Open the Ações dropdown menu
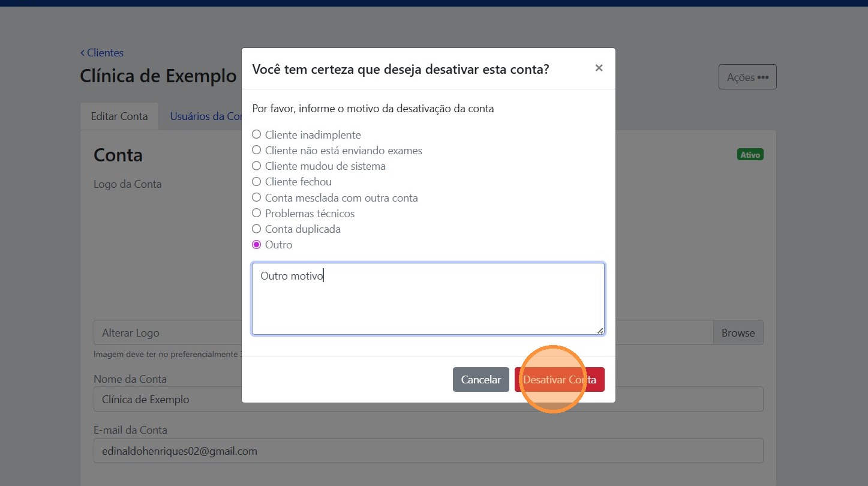 pos(747,77)
